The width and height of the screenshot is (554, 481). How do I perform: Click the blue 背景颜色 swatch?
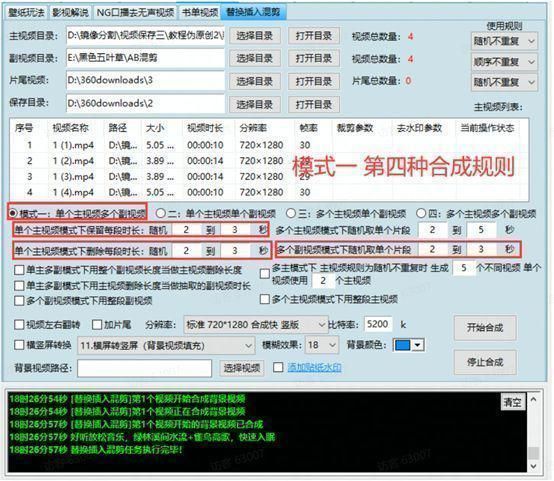(403, 345)
